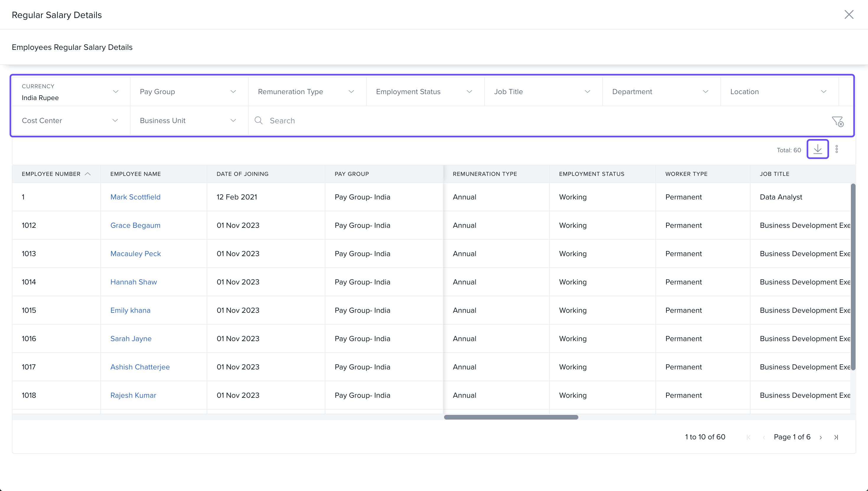
Task: Sort by Date of Joining column header
Action: pos(242,174)
